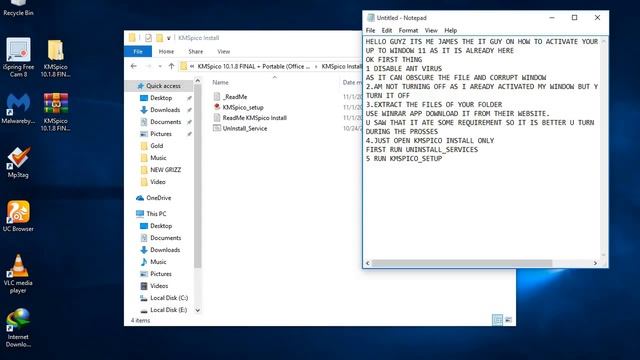Viewport: 640px width, 360px height.
Task: Select the _ReadMe file
Action: point(230,97)
